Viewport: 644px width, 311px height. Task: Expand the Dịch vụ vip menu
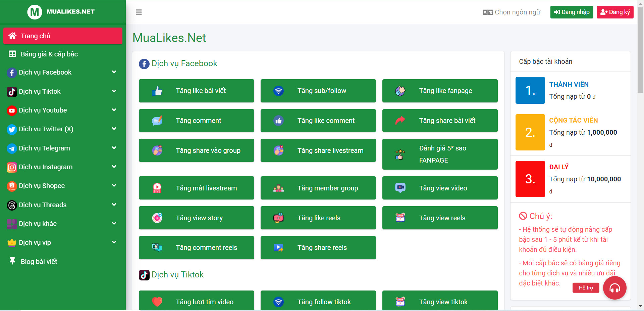point(35,242)
